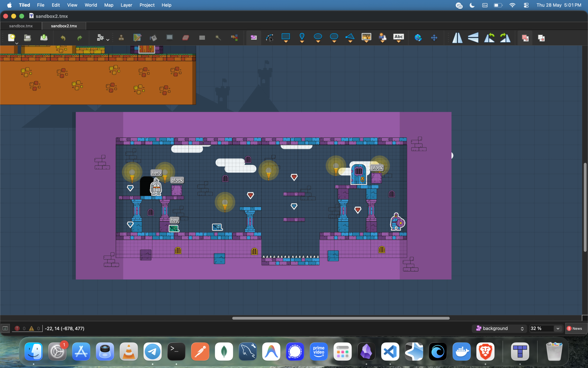Choose the Insert Polygon tool
588x368 pixels.
350,38
